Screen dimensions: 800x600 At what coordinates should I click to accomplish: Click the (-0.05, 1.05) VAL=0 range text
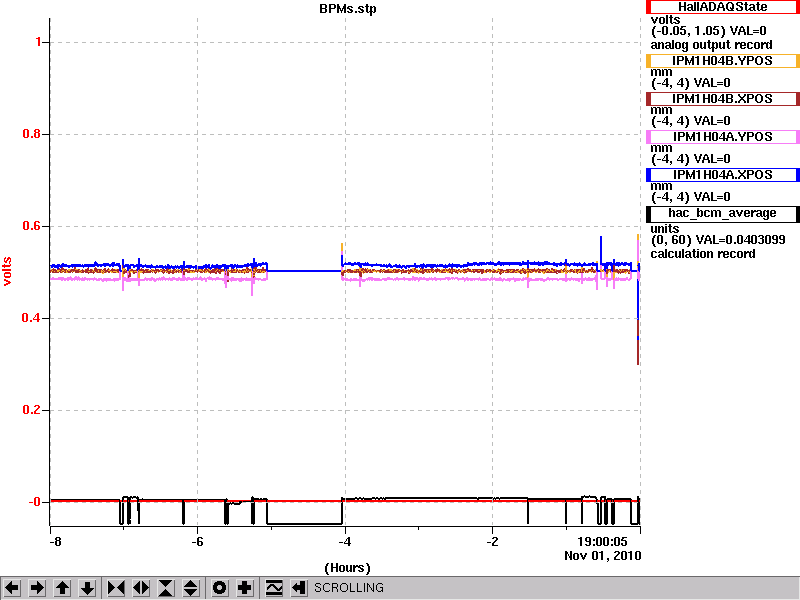[x=709, y=31]
